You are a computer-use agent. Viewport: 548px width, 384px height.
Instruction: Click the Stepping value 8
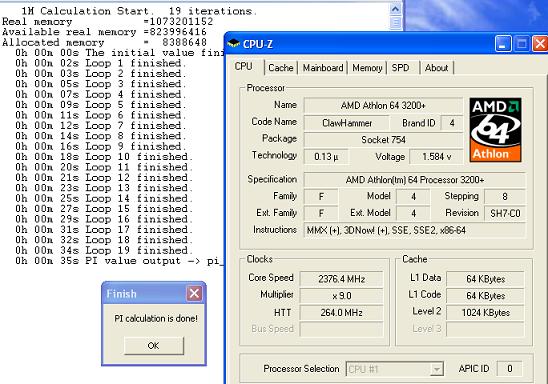pos(505,196)
